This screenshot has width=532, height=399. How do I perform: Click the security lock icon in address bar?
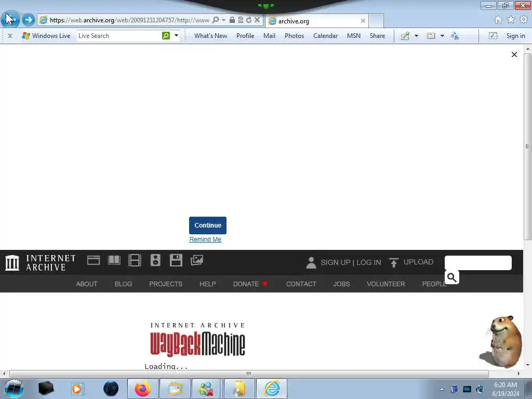point(232,20)
